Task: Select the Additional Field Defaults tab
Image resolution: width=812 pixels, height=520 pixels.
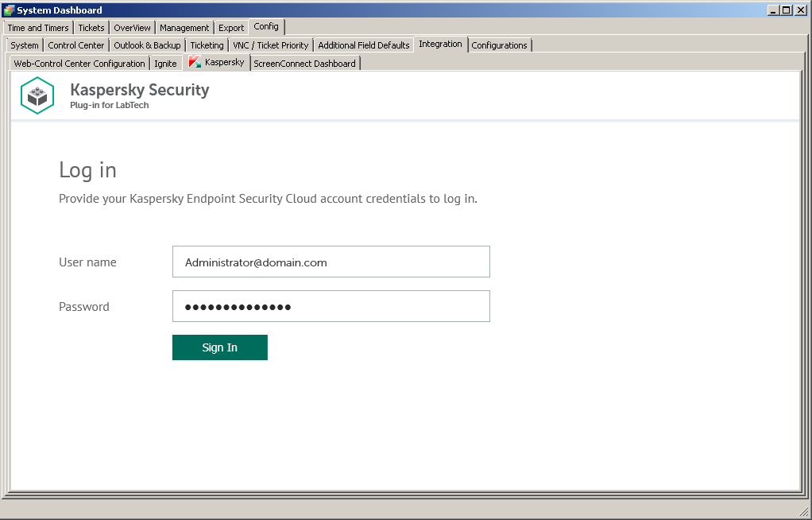Action: [363, 45]
